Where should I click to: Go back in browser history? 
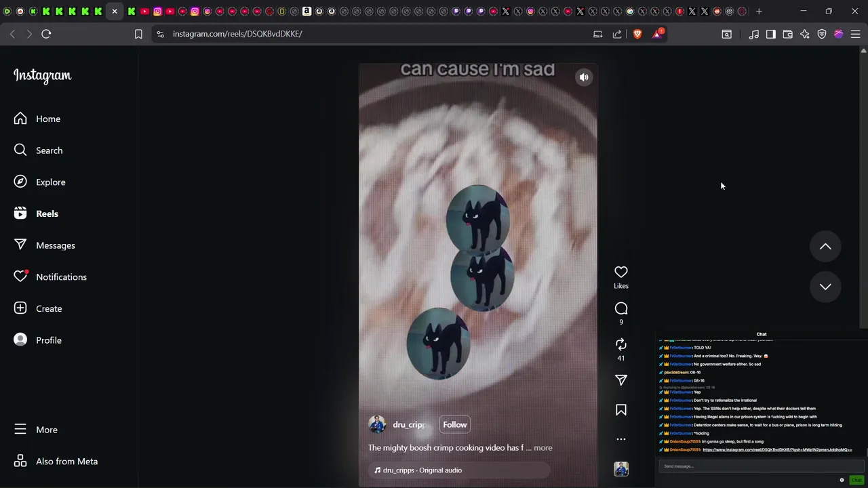(12, 34)
